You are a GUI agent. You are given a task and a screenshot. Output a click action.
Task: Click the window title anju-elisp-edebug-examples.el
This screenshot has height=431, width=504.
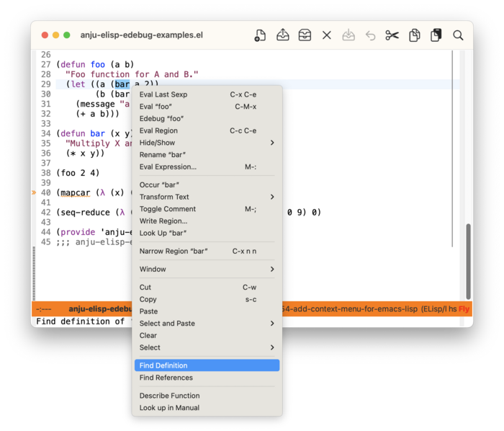pyautogui.click(x=141, y=35)
